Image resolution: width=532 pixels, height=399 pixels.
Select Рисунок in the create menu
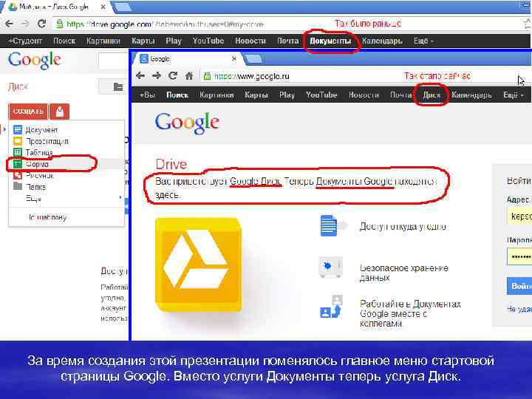click(66, 175)
